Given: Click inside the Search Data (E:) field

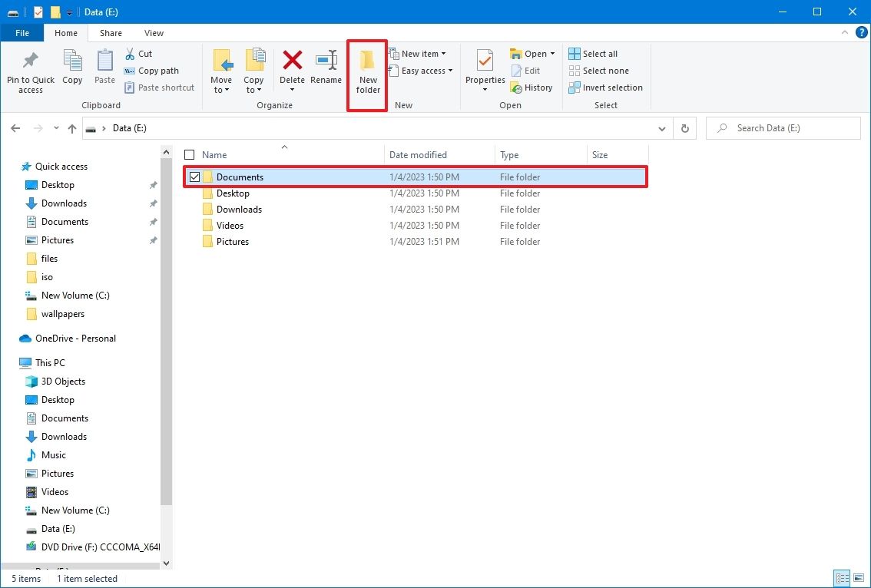Looking at the screenshot, I should pyautogui.click(x=783, y=127).
